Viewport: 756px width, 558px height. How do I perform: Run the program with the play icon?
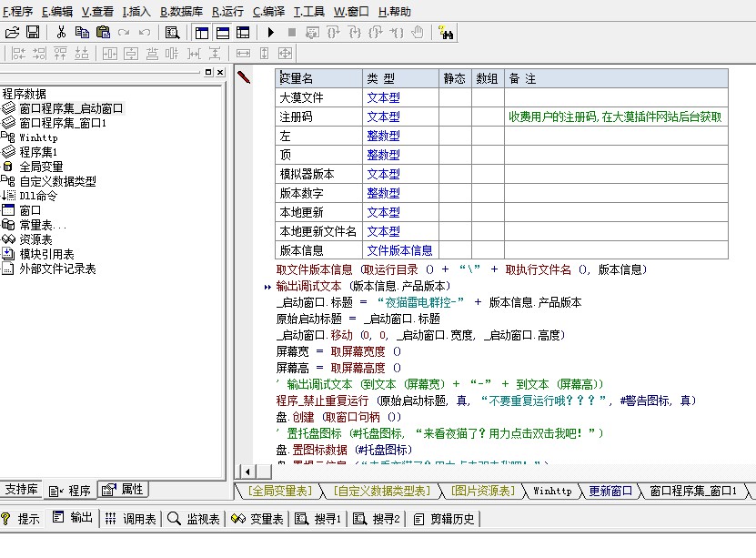coord(271,32)
